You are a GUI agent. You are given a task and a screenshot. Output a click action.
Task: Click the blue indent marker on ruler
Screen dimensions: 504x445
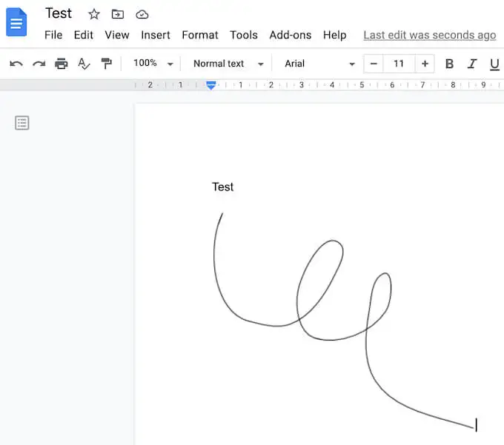click(x=210, y=85)
